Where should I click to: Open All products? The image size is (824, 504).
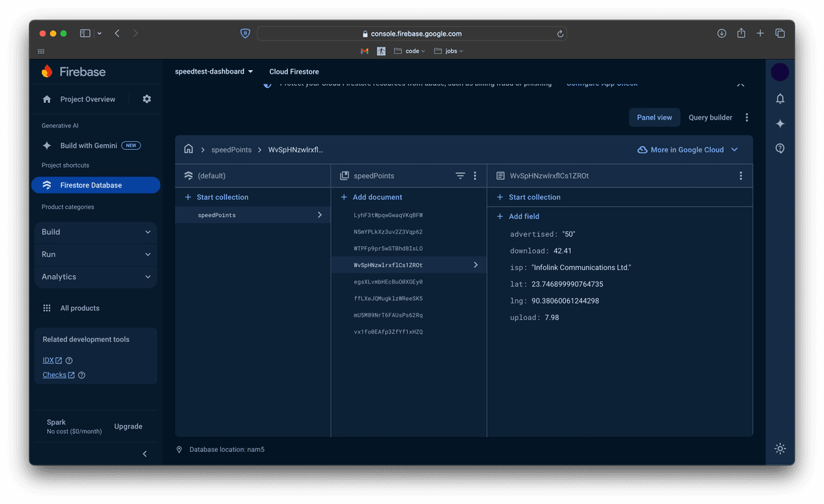pos(80,308)
